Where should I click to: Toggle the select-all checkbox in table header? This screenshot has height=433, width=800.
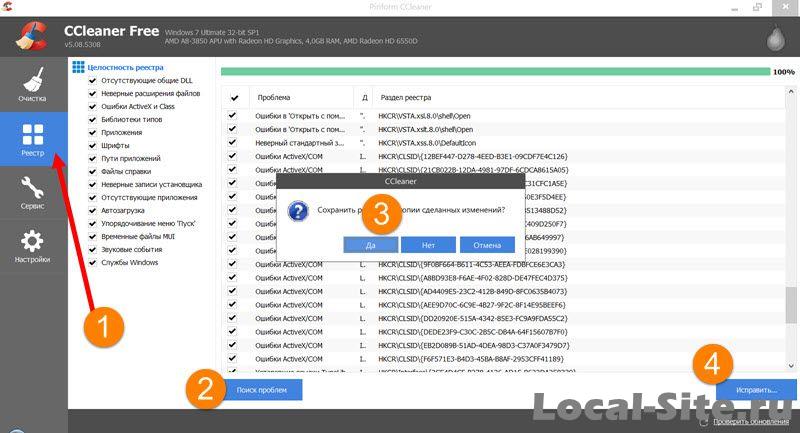(234, 97)
